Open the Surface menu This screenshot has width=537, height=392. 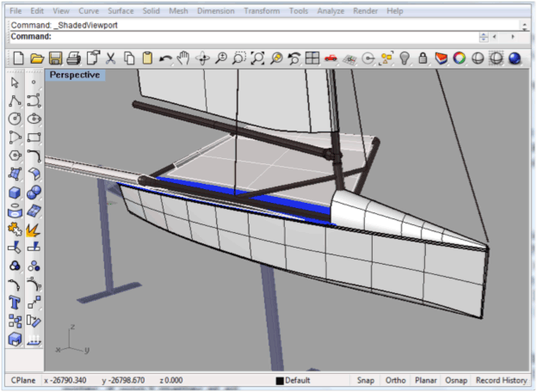[120, 11]
